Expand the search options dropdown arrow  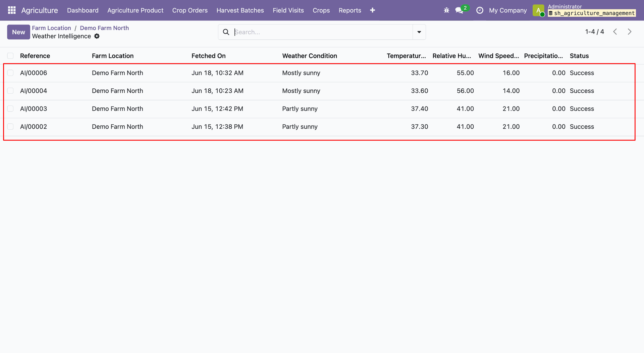tap(419, 32)
